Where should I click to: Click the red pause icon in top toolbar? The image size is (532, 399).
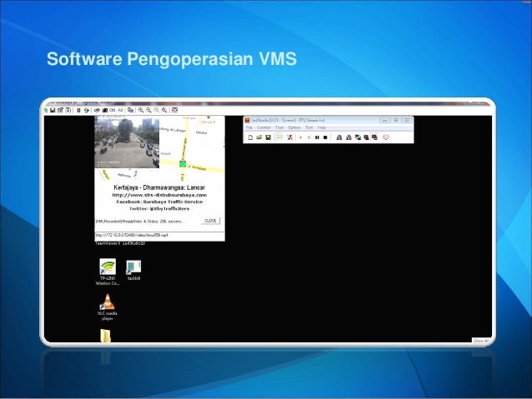pyautogui.click(x=78, y=110)
